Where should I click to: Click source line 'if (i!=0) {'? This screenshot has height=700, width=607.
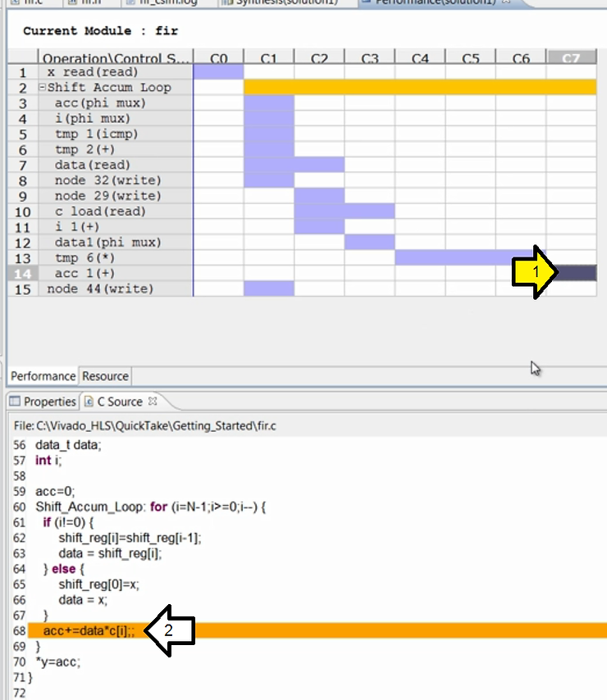pos(68,522)
